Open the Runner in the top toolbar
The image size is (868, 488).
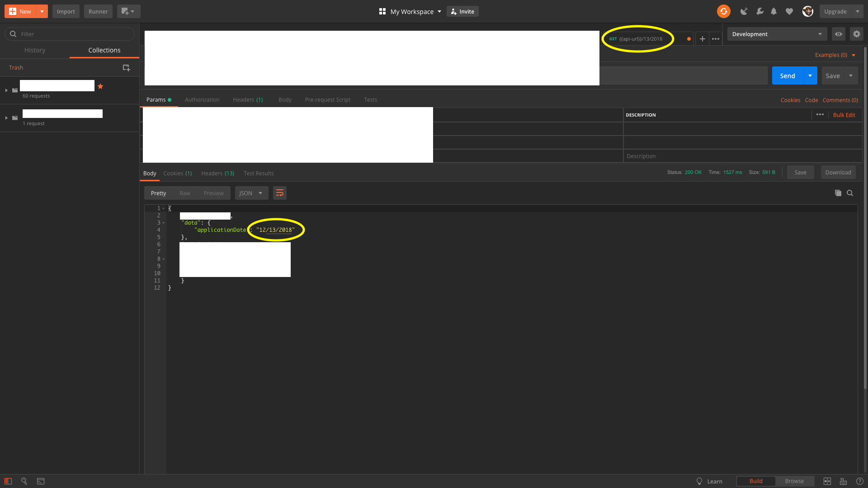click(98, 11)
